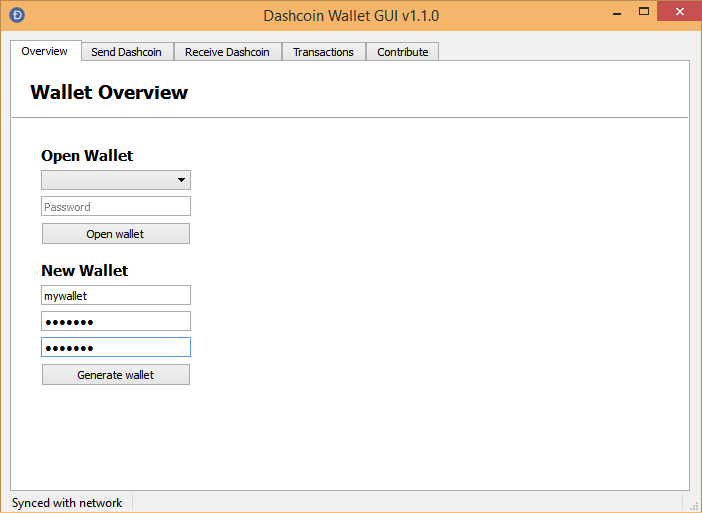Click the wallet name field containing mywallet
702x513 pixels.
[x=116, y=295]
